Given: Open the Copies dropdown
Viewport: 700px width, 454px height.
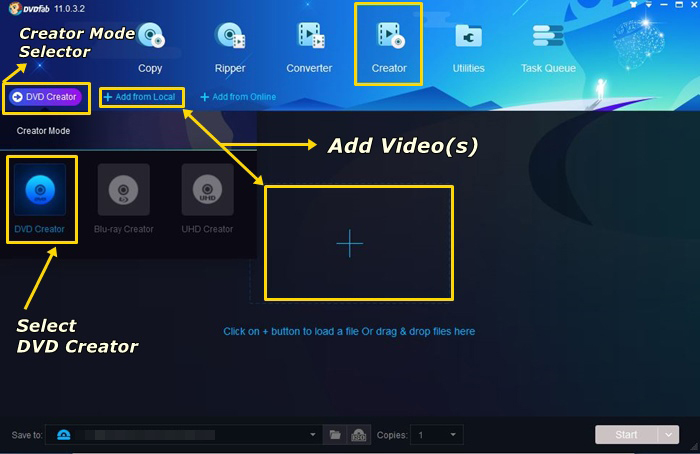Looking at the screenshot, I should [x=437, y=435].
